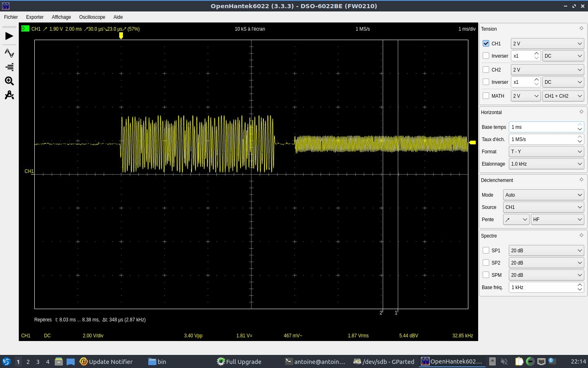The width and height of the screenshot is (588, 368).
Task: Open the trigger Source CH1 dropdown
Action: (x=543, y=207)
